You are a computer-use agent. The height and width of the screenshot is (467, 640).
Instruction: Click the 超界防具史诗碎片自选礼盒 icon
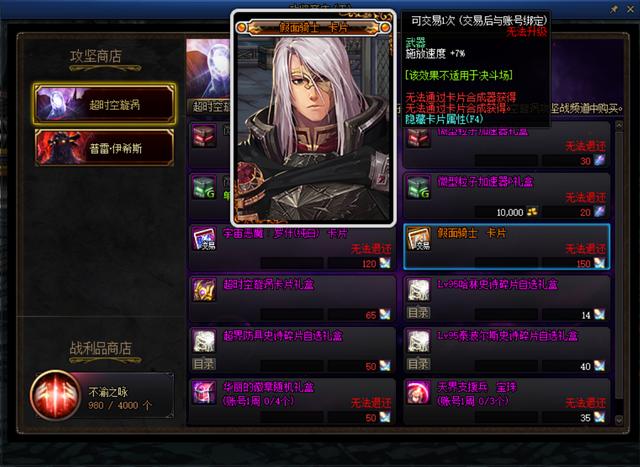[x=204, y=341]
